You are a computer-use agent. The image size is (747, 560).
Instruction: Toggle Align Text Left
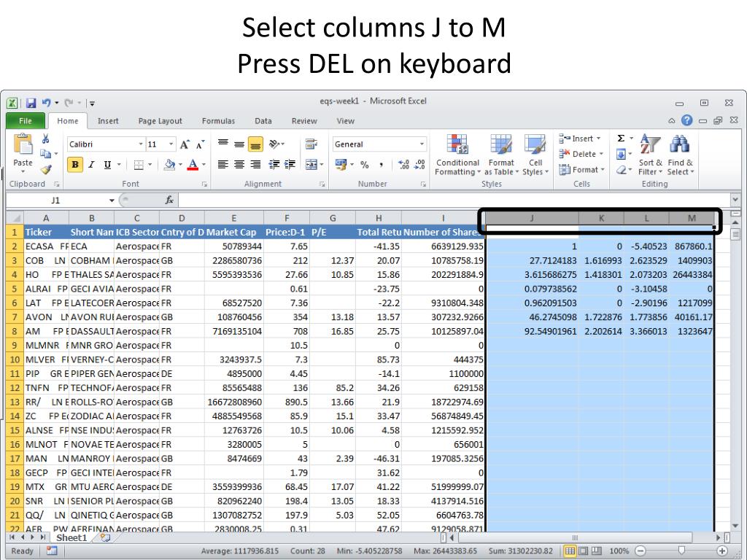[x=223, y=165]
